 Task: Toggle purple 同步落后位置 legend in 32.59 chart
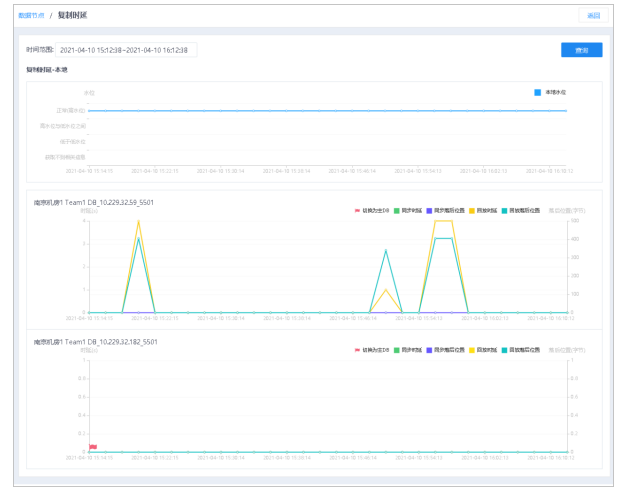[445, 211]
